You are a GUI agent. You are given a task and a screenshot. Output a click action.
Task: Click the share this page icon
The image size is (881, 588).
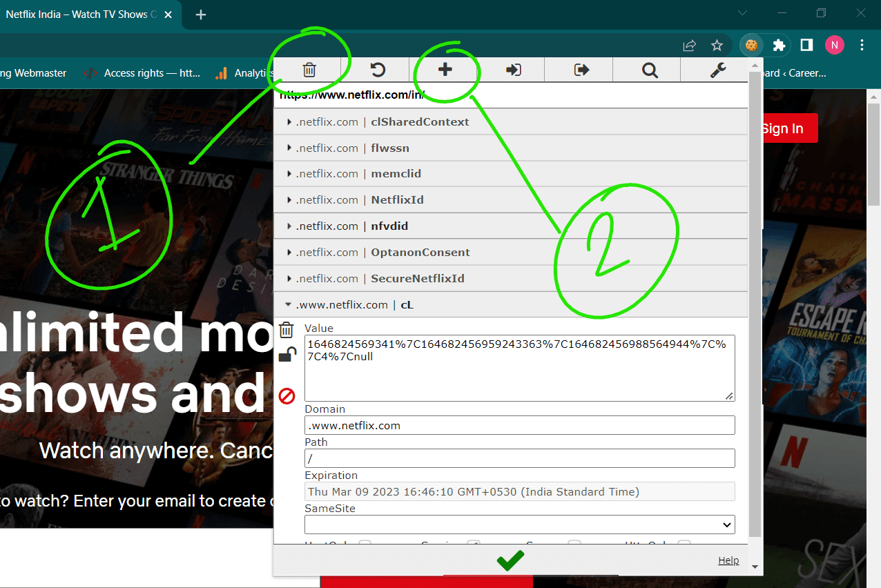coord(689,46)
